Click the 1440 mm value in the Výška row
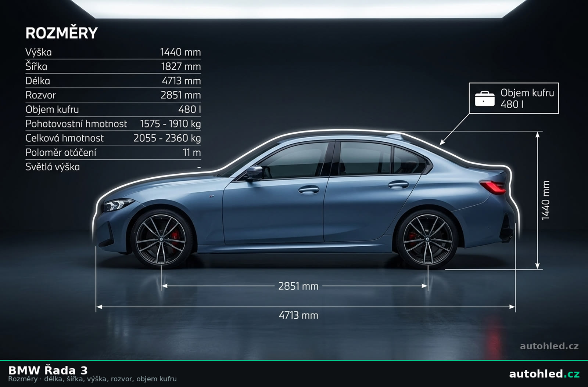The height and width of the screenshot is (387, 588). [x=180, y=52]
